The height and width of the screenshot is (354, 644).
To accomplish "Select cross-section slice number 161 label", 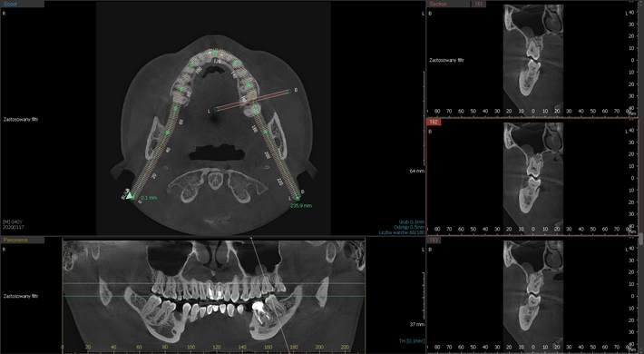I will pos(479,5).
